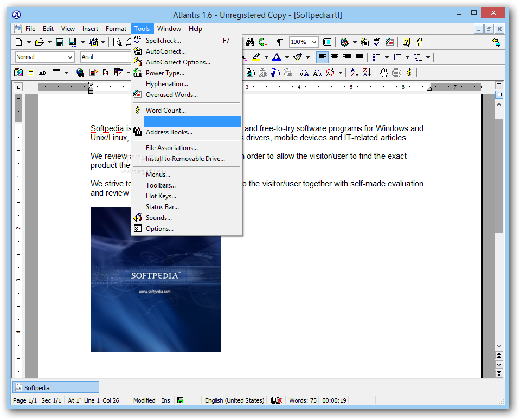The width and height of the screenshot is (520, 420).
Task: Expand the numbered list dropdown arrow
Action: tap(407, 57)
